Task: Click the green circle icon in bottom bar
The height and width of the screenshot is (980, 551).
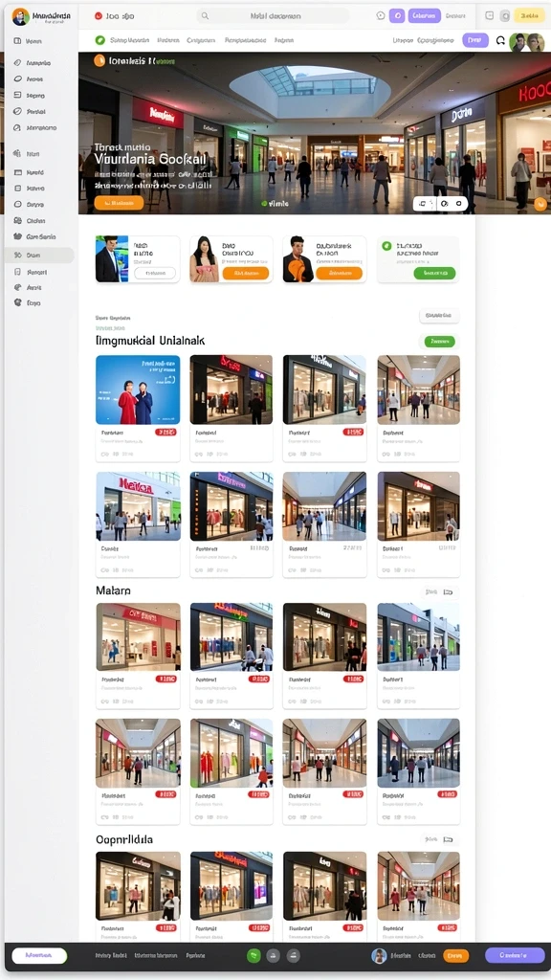Action: tap(253, 956)
